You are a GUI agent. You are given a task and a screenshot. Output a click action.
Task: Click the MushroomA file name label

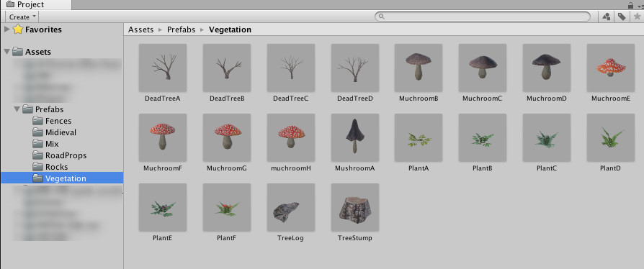coord(355,168)
